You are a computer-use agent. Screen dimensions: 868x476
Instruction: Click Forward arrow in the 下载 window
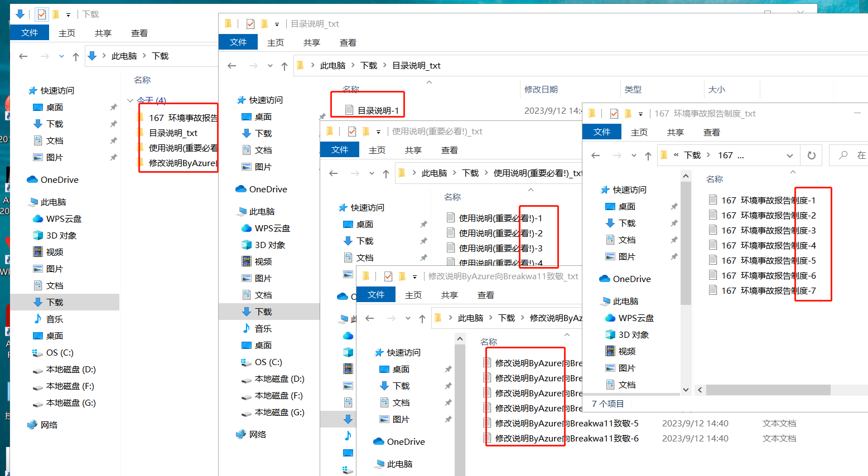tap(45, 56)
